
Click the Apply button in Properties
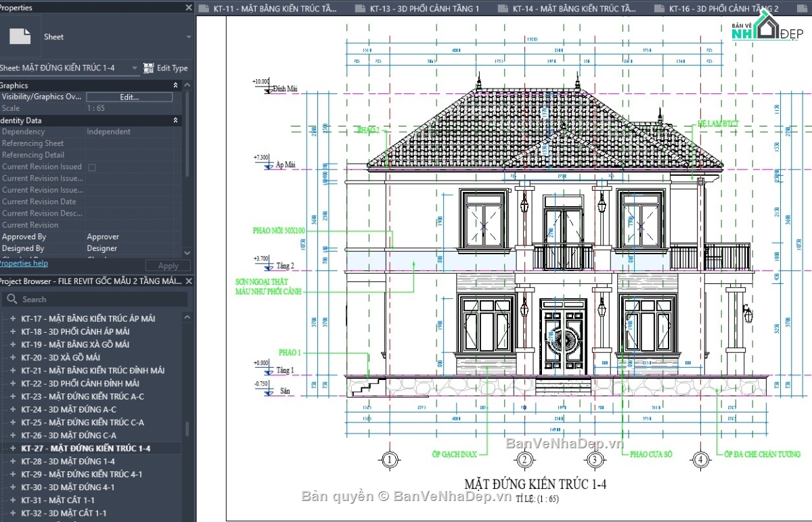[x=168, y=266]
